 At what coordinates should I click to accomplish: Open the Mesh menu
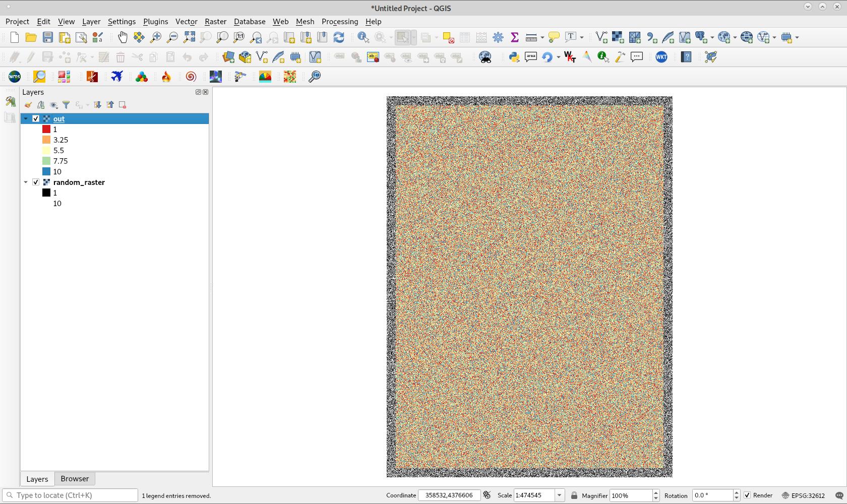tap(305, 22)
